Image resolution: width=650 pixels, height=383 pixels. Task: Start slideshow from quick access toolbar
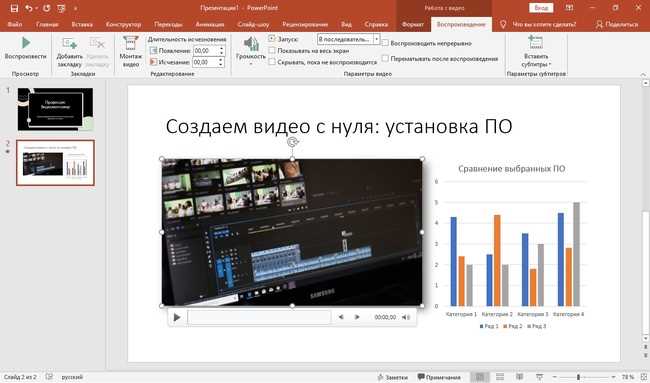[61, 8]
